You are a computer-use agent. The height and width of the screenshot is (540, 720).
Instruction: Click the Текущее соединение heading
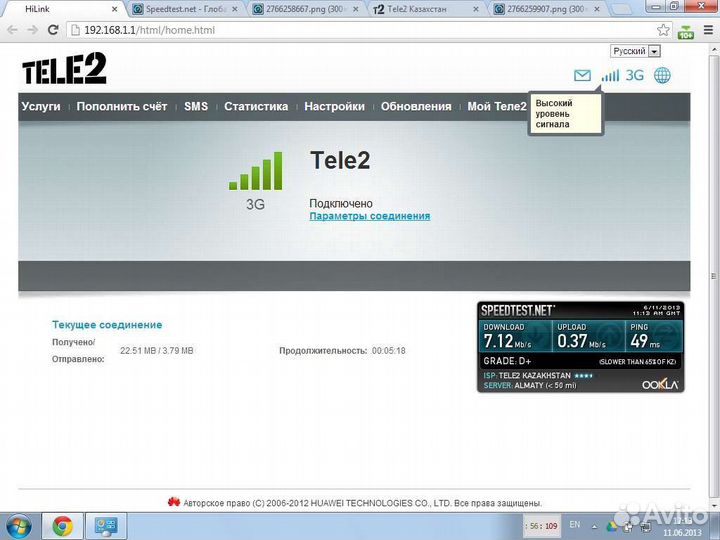107,325
